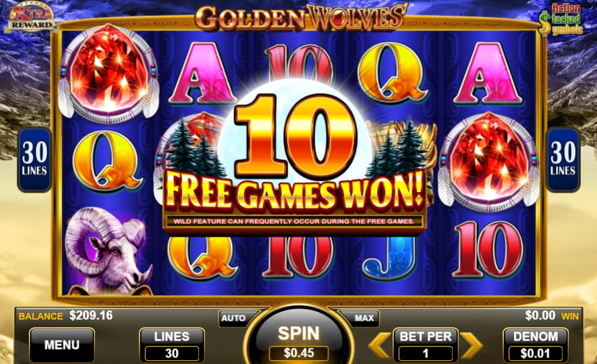This screenshot has height=364, width=597.
Task: Click the yellow Q on first reel
Action: click(108, 161)
